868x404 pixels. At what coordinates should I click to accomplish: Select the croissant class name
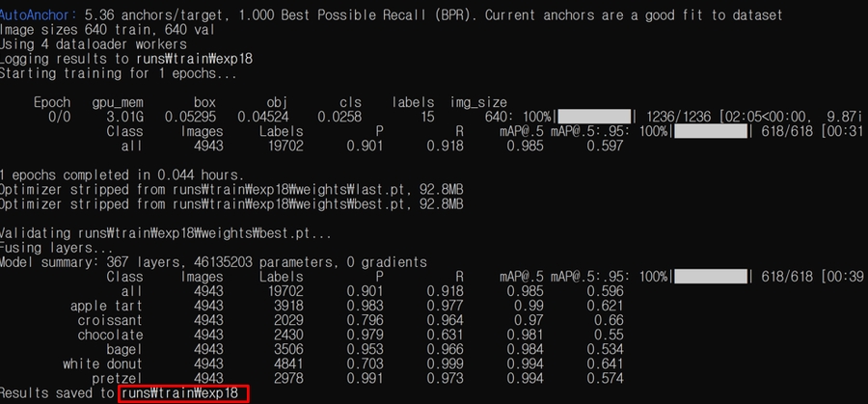[x=110, y=320]
